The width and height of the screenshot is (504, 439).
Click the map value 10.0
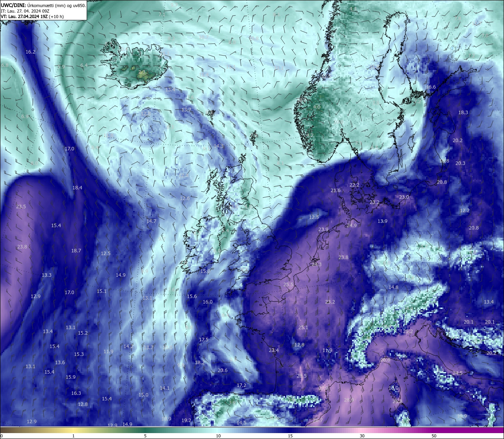tap(393, 388)
